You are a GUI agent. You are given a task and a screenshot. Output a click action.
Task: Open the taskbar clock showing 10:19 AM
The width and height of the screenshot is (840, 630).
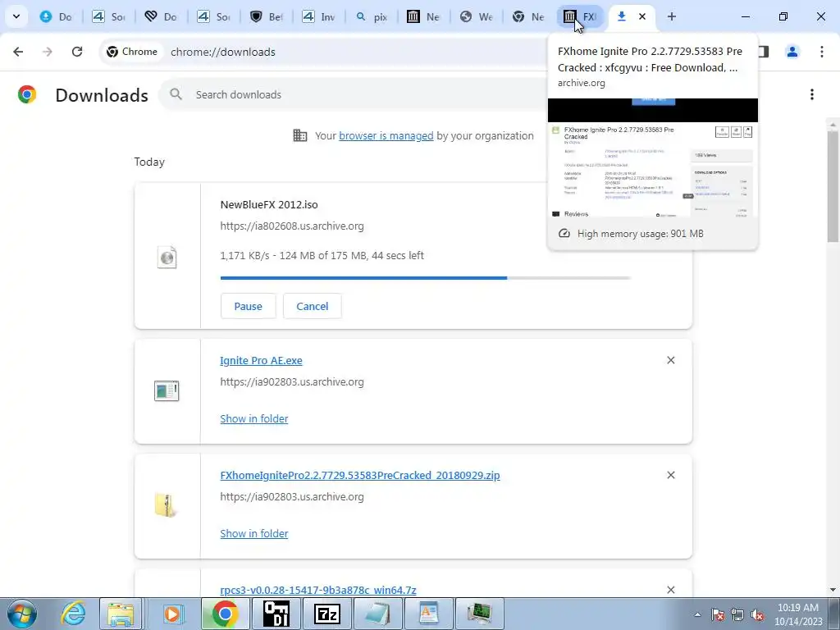[797, 614]
